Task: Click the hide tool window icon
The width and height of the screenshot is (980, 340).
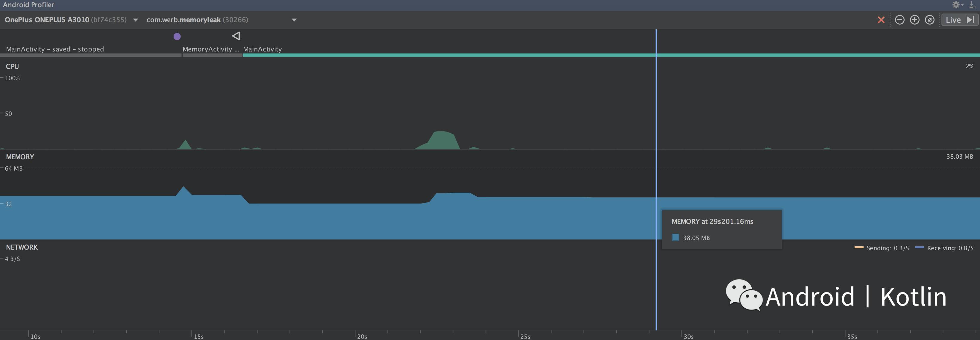Action: [x=973, y=5]
